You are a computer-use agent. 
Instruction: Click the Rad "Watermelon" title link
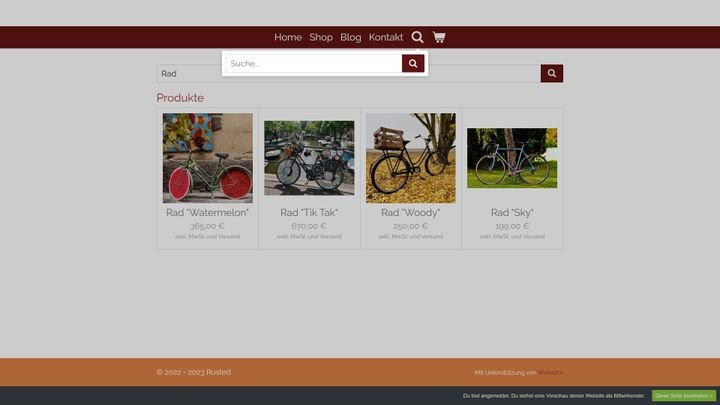pyautogui.click(x=208, y=212)
